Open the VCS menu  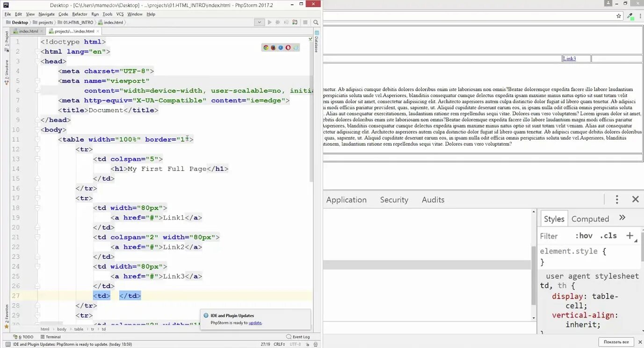tap(120, 14)
